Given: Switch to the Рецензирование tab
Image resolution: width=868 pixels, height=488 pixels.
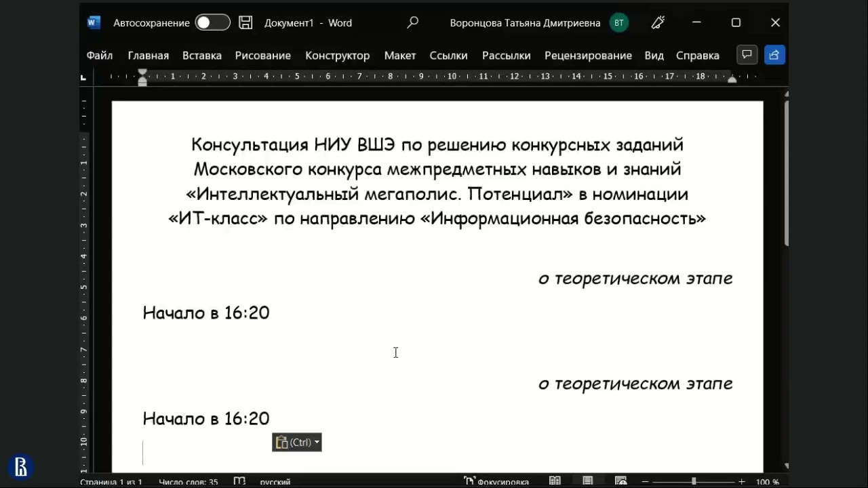Looking at the screenshot, I should 588,56.
